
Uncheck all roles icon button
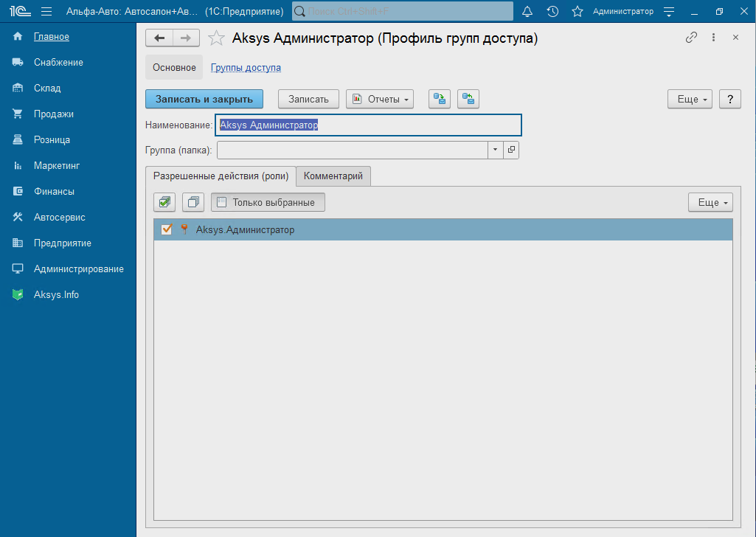(x=193, y=202)
